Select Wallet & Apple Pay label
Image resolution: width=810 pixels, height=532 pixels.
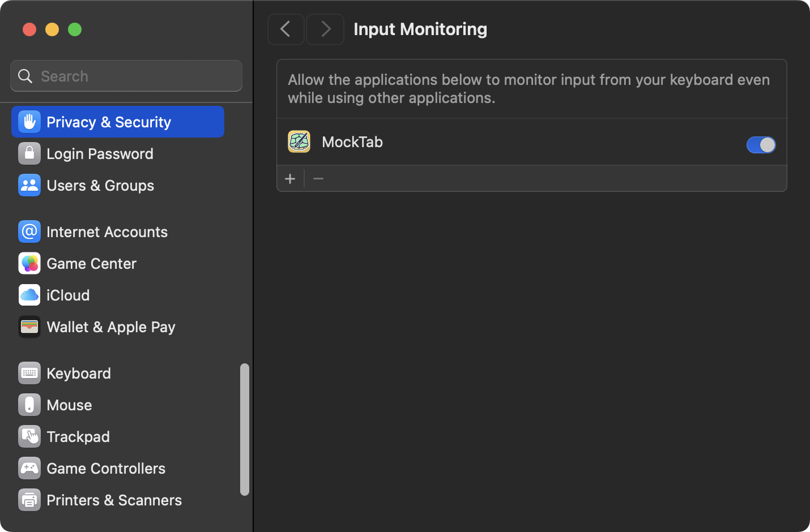(111, 327)
